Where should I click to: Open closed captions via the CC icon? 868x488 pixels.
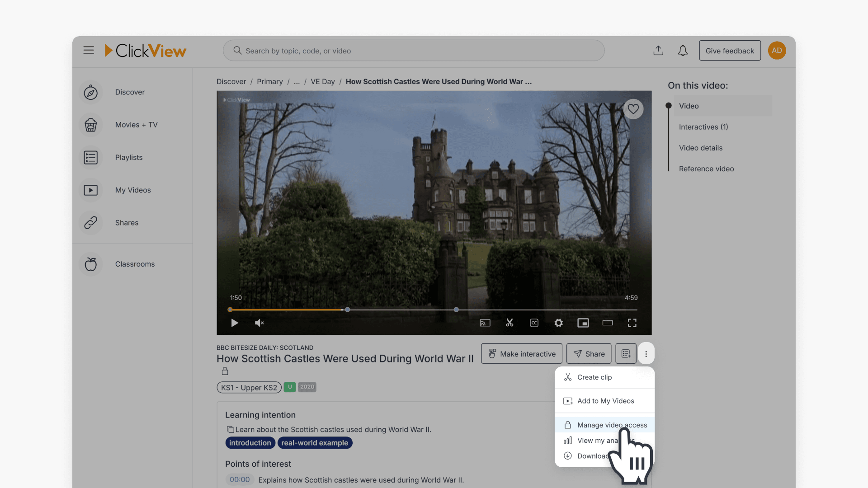(x=534, y=323)
